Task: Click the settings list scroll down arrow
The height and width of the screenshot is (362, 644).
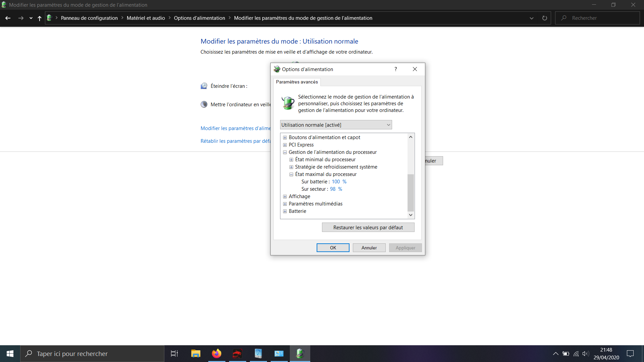Action: (411, 215)
